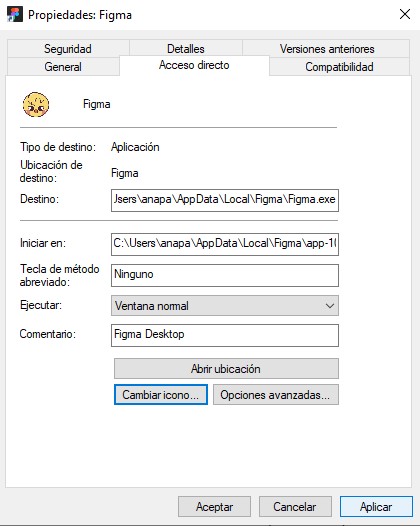Click the Figma value beside Ubicación de destino
The image size is (420, 526).
(x=124, y=173)
